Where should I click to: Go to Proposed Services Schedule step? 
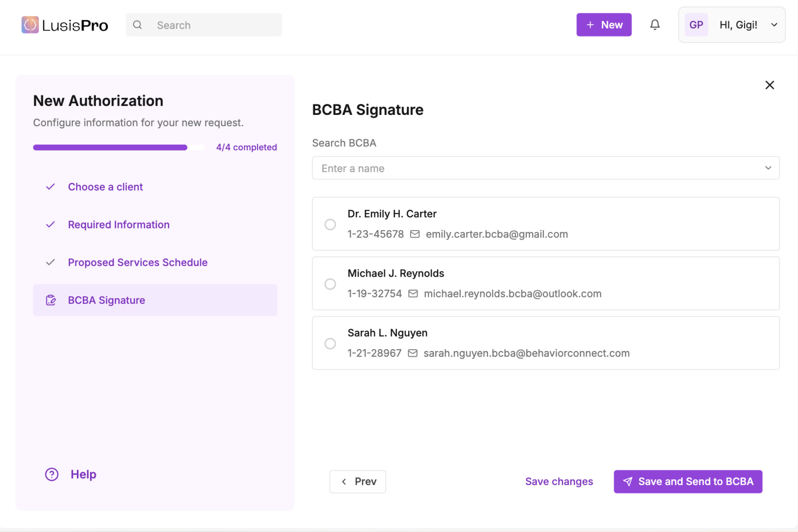[137, 262]
